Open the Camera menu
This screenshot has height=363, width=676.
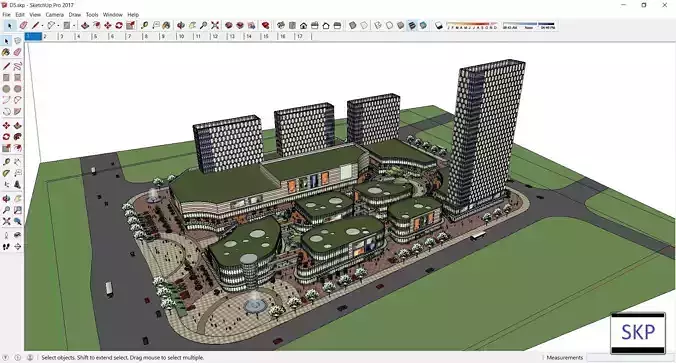[55, 15]
